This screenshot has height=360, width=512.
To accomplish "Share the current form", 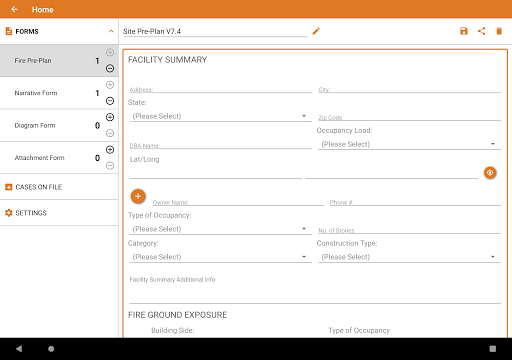I will pyautogui.click(x=481, y=31).
